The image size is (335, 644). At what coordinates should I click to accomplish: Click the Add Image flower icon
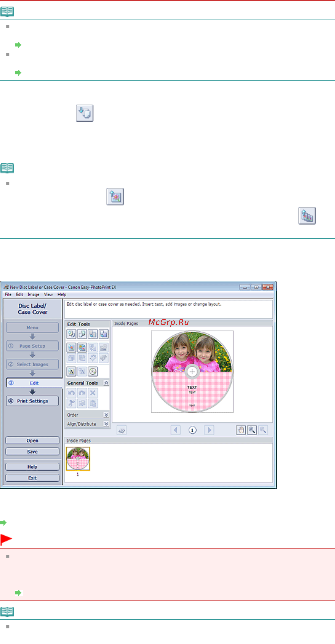[71, 347]
